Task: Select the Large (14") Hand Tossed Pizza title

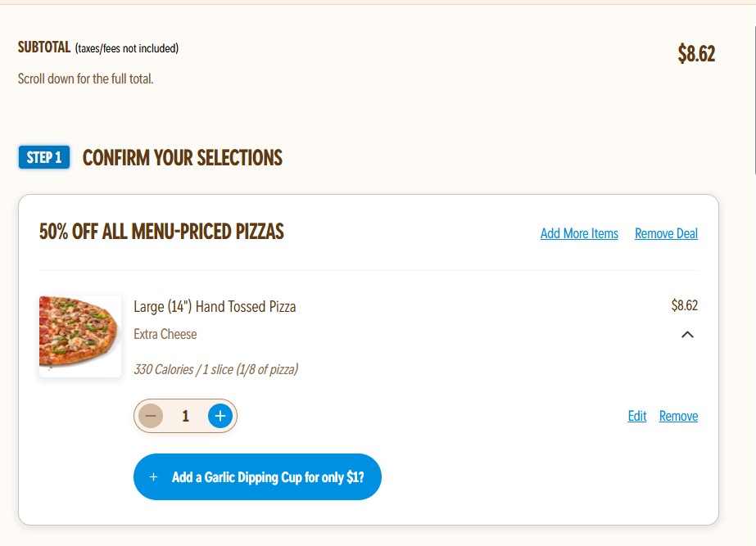Action: pyautogui.click(x=215, y=307)
